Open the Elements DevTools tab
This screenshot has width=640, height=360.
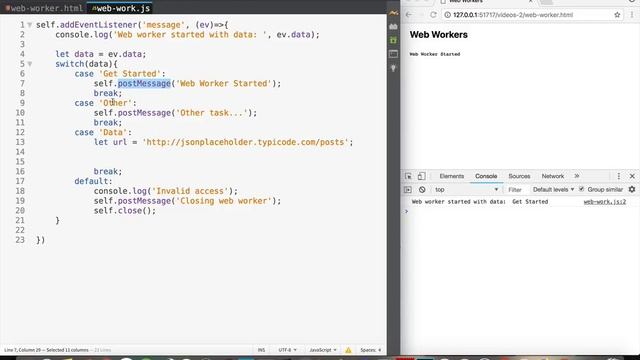click(x=451, y=176)
